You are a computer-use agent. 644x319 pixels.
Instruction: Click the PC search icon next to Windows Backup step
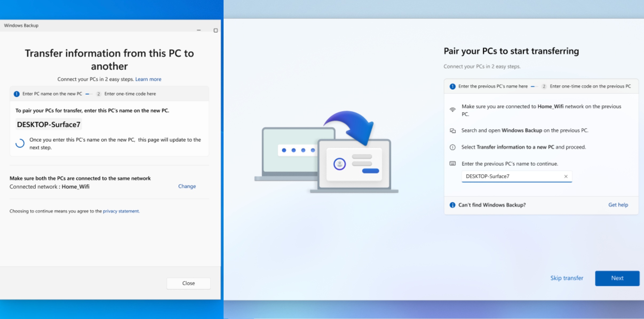point(453,130)
